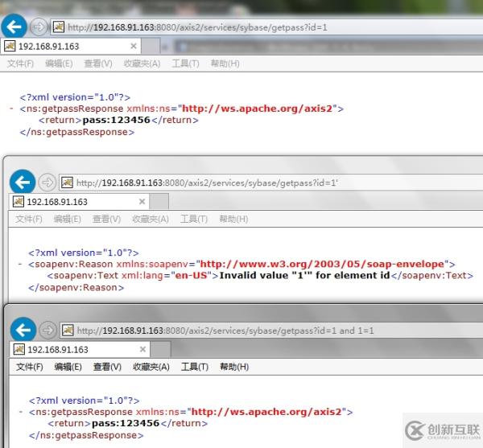
Task: Open 收藏夹(A) menu in top window
Action: tap(142, 64)
